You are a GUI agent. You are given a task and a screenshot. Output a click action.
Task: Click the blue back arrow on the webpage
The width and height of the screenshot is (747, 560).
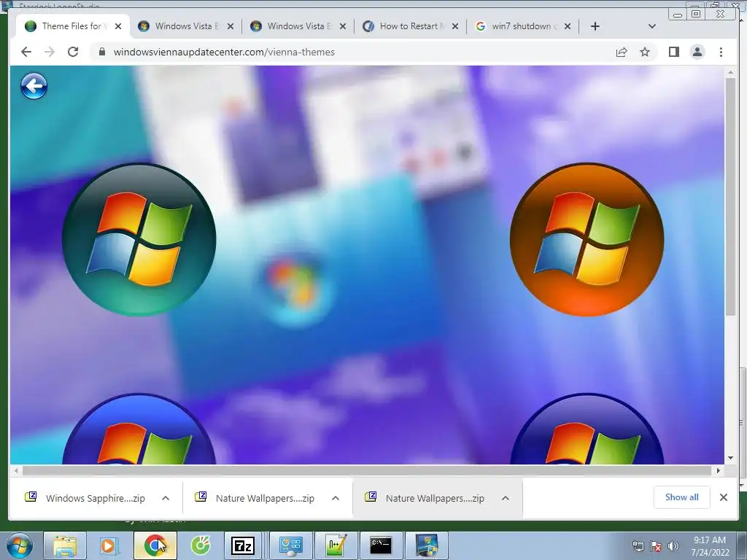(x=34, y=86)
